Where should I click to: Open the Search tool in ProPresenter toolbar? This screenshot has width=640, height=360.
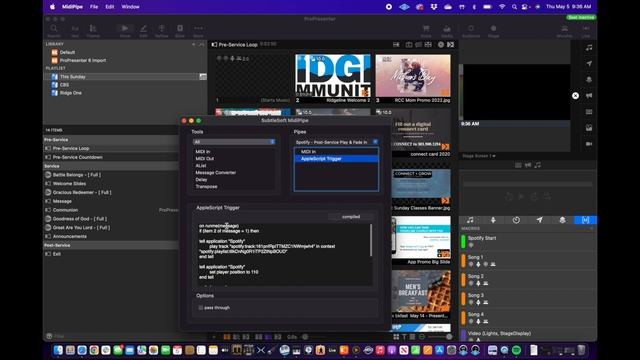[x=54, y=30]
